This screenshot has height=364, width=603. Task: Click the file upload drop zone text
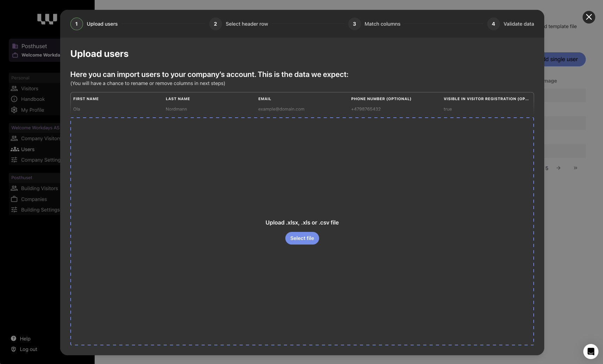tap(302, 223)
